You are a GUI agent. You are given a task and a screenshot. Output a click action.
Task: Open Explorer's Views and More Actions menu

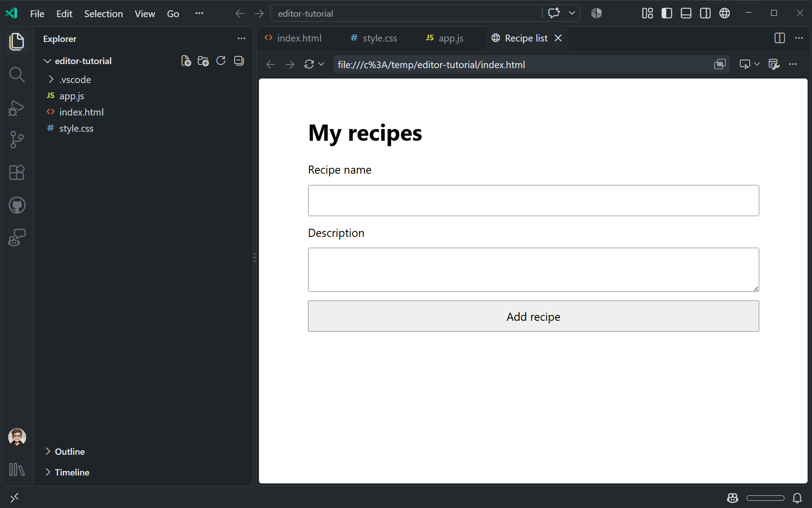(241, 39)
